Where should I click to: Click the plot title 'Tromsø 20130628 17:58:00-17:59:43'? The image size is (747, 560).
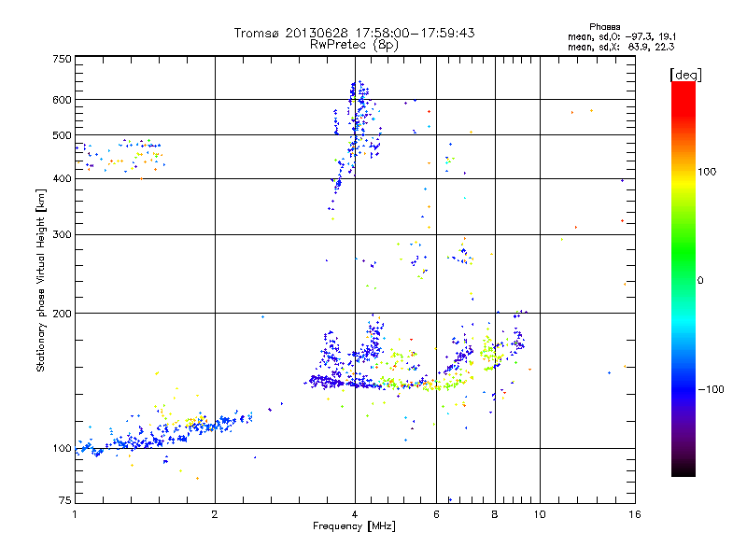(x=354, y=33)
